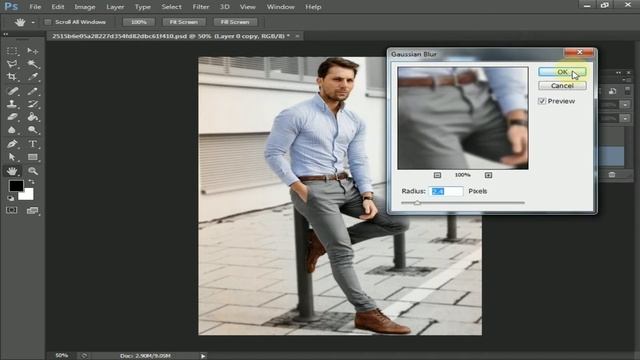
Task: Reset default foreground and background colors
Action: coord(11,198)
